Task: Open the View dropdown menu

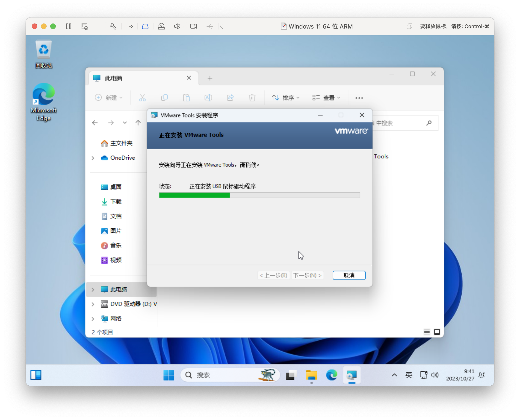Action: [x=326, y=98]
